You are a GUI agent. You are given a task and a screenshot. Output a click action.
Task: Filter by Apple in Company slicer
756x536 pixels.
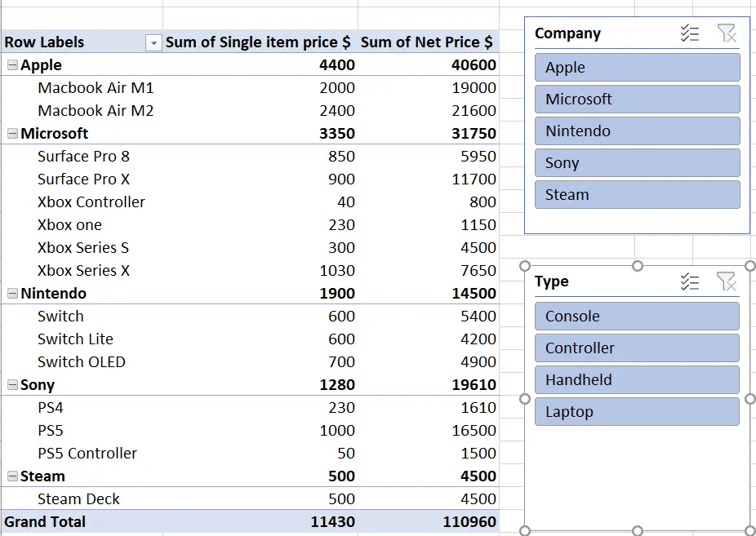click(x=638, y=68)
